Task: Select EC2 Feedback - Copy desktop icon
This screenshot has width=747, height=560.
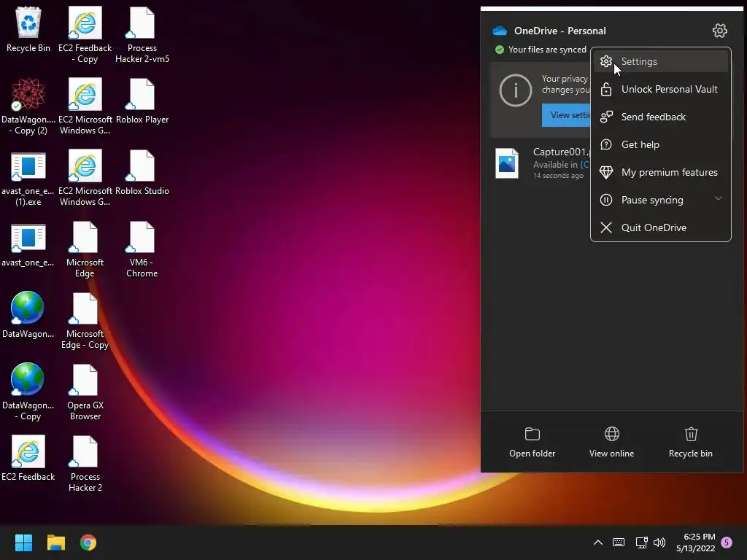Action: click(85, 35)
